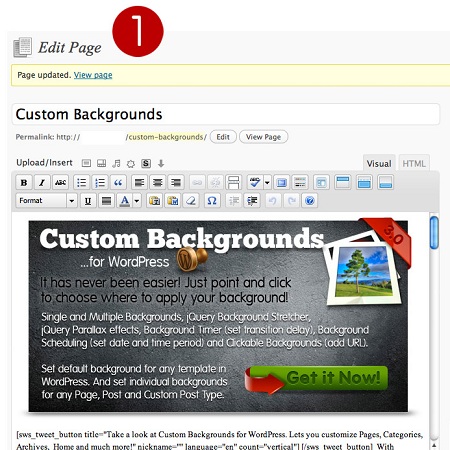Click the S shortcode icon beside Upload/Insert
This screenshot has width=450, height=450.
pyautogui.click(x=146, y=163)
